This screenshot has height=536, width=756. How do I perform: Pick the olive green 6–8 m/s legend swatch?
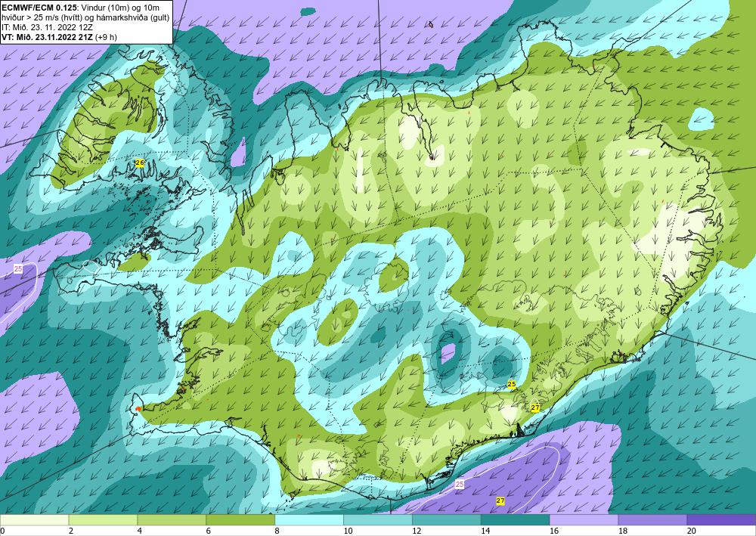coord(240,520)
